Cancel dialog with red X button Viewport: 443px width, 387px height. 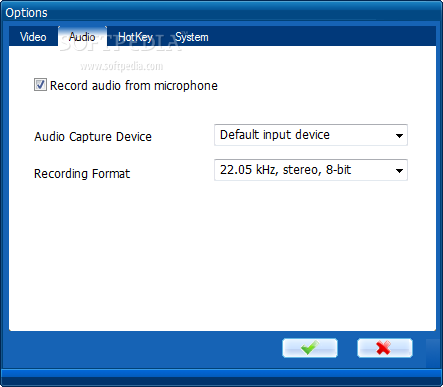pyautogui.click(x=385, y=348)
